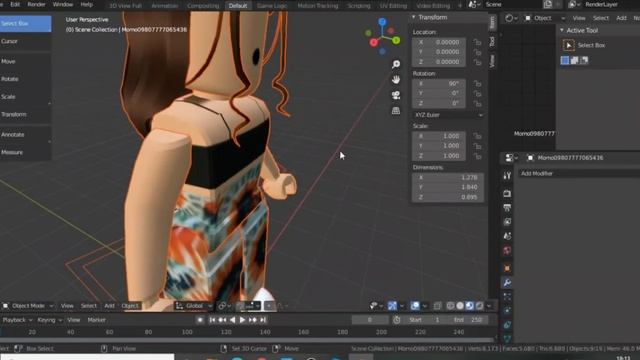This screenshot has width=640, height=360.
Task: Click the current frame field in timeline
Action: 369,320
